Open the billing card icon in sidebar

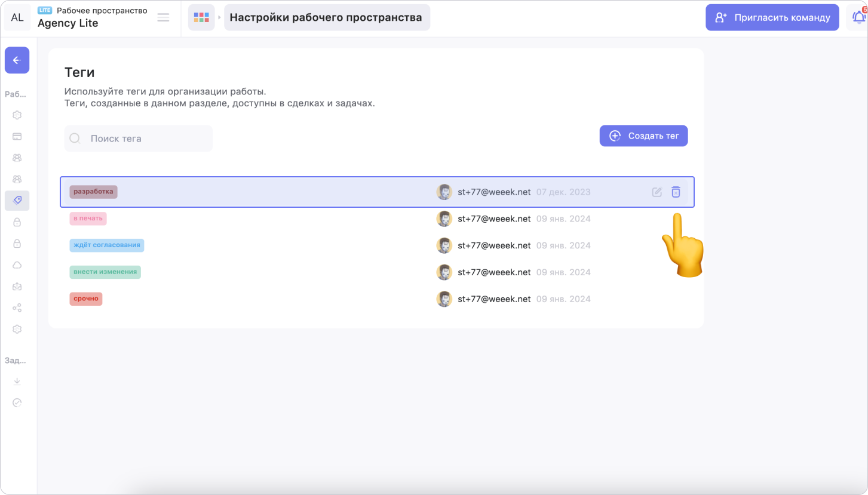[17, 136]
